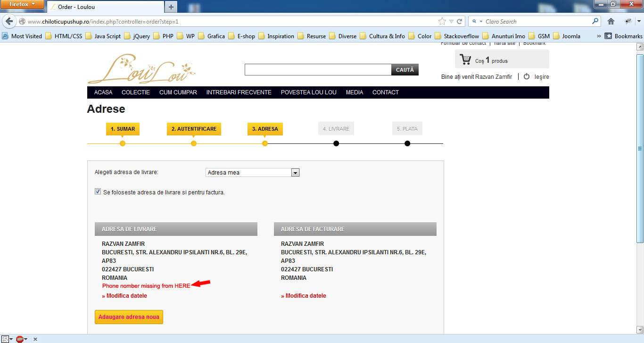
Task: Click the add-on icon beside the home button
Action: (x=627, y=21)
